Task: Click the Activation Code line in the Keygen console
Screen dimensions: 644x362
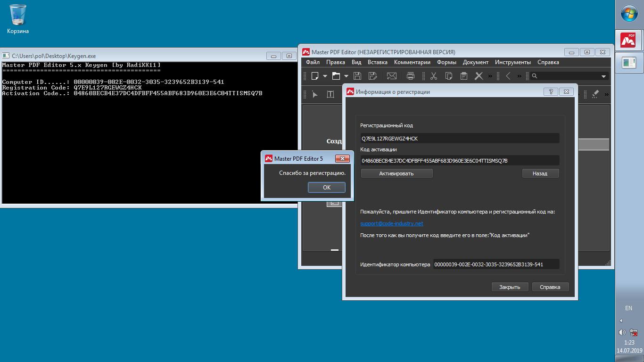Action: point(132,93)
